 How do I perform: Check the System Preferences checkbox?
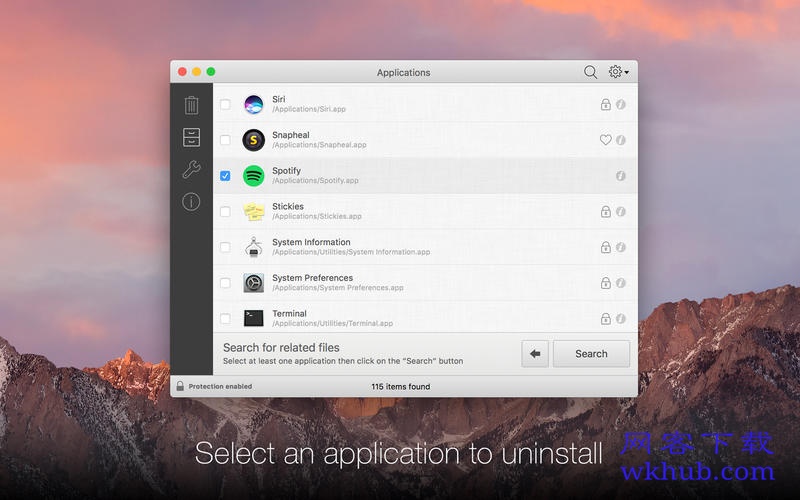click(x=225, y=283)
